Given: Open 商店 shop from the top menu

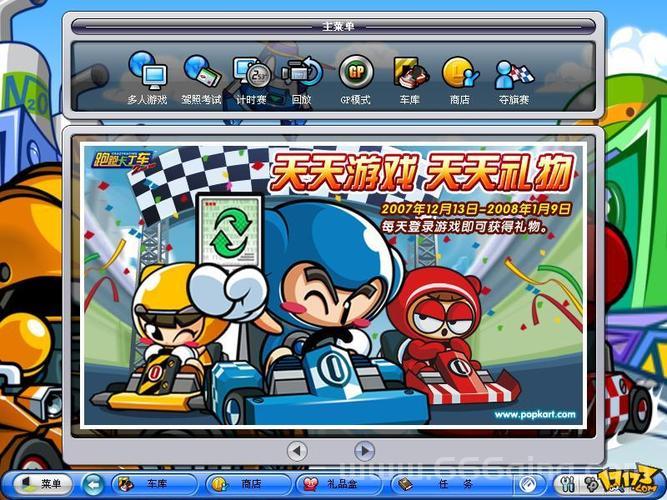Looking at the screenshot, I should click(x=460, y=80).
